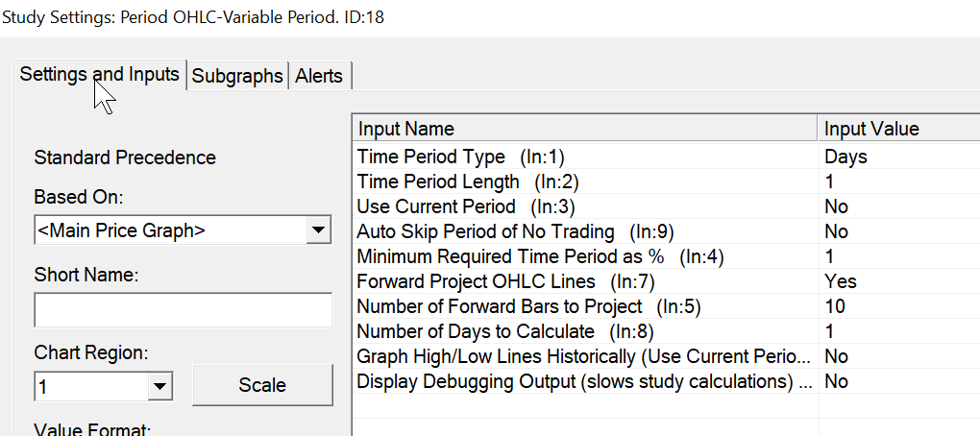The height and width of the screenshot is (436, 980).
Task: Toggle Graph High/Low Lines Historically value
Action: (836, 356)
